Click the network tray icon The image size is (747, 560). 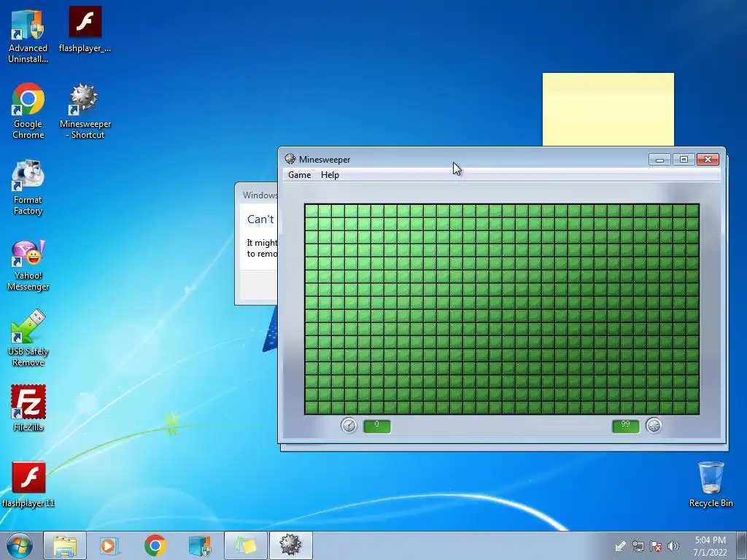point(638,546)
